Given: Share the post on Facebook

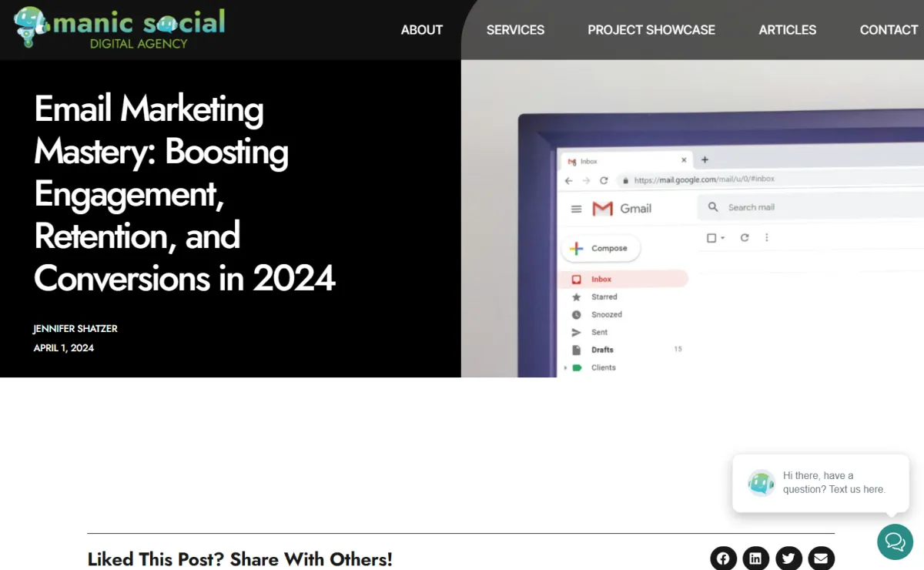Looking at the screenshot, I should (x=723, y=558).
